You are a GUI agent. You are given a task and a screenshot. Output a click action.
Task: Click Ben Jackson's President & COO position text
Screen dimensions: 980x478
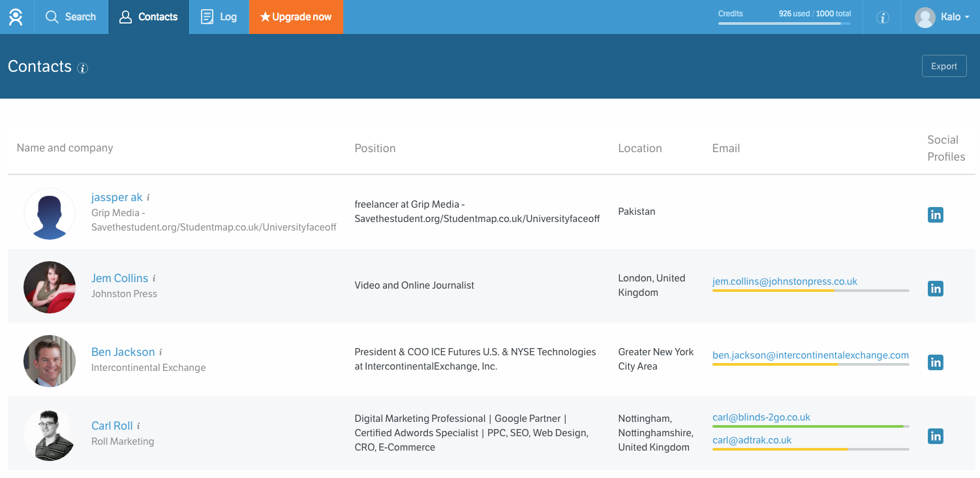point(475,359)
